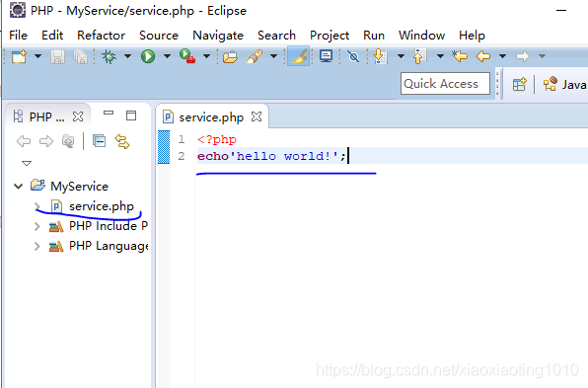Click the Save icon in toolbar
Screen dimensions: 588x388
click(x=57, y=56)
